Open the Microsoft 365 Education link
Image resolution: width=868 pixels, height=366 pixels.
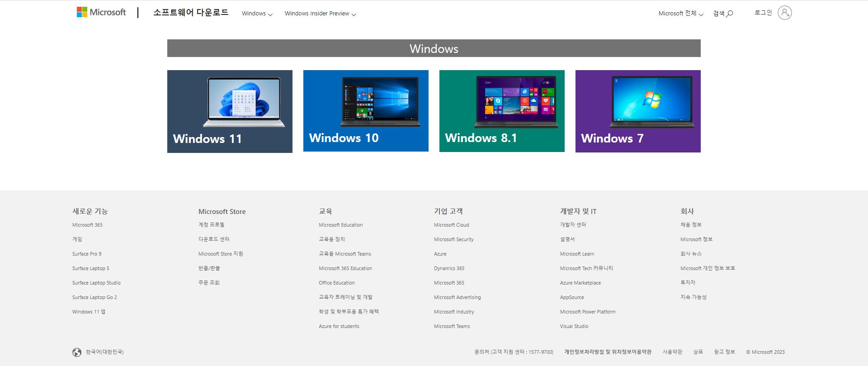coord(345,268)
